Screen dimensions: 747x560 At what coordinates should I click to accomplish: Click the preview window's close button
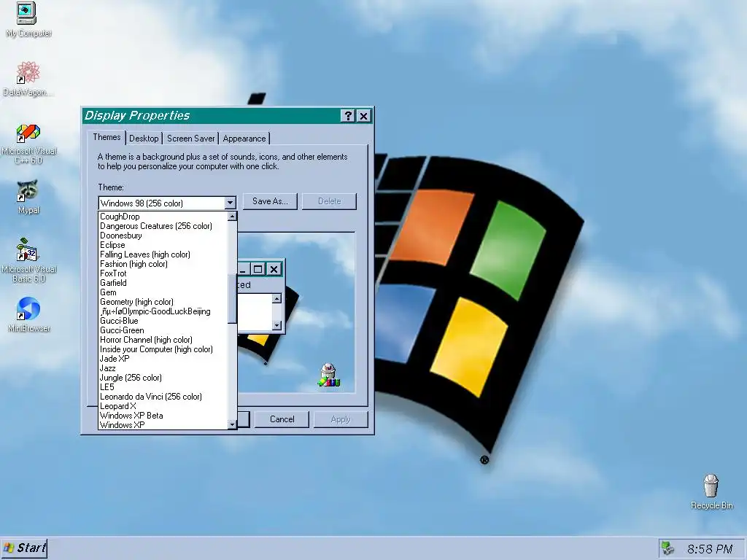tap(274, 269)
